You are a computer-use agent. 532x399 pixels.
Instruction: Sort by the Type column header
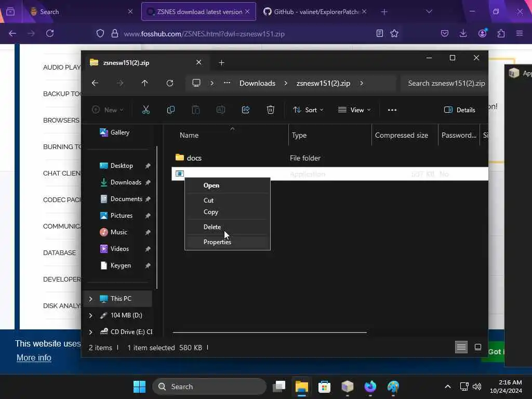(330, 135)
